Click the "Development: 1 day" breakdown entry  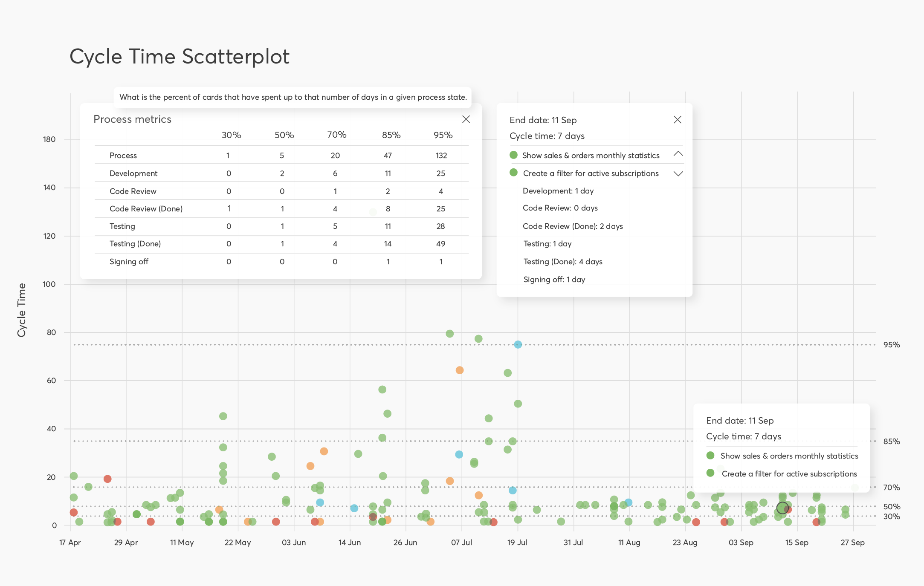click(558, 191)
